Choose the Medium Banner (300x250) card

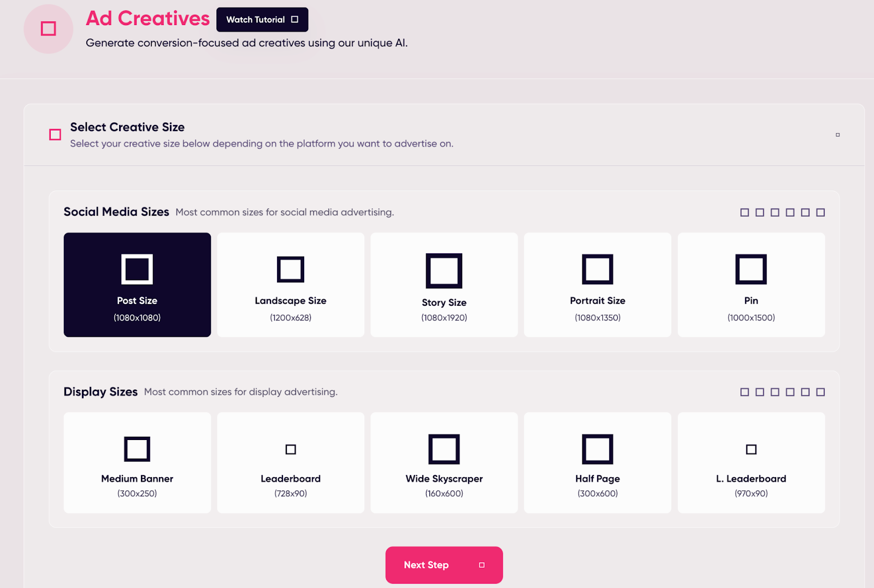(x=137, y=463)
